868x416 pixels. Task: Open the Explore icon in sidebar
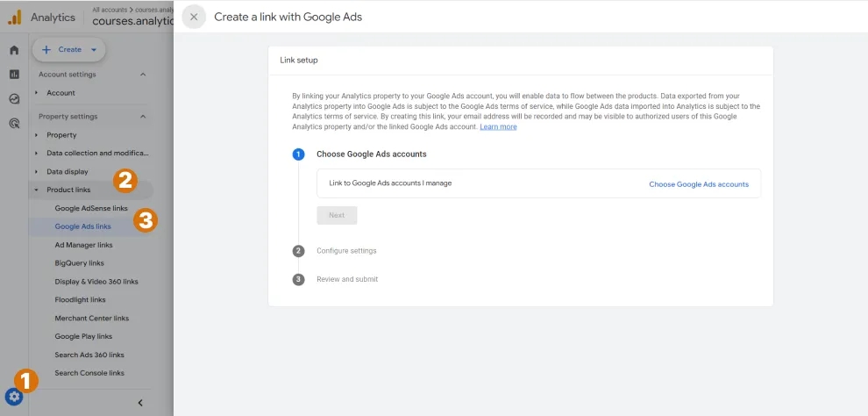(14, 99)
